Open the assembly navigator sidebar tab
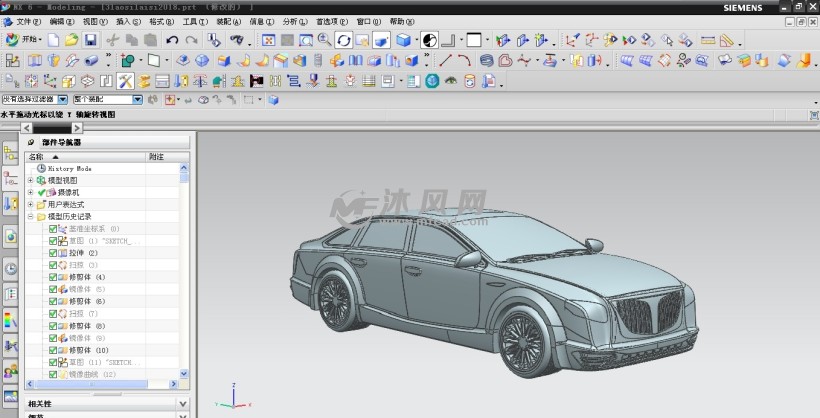This screenshot has width=820, height=418. pos(10,154)
